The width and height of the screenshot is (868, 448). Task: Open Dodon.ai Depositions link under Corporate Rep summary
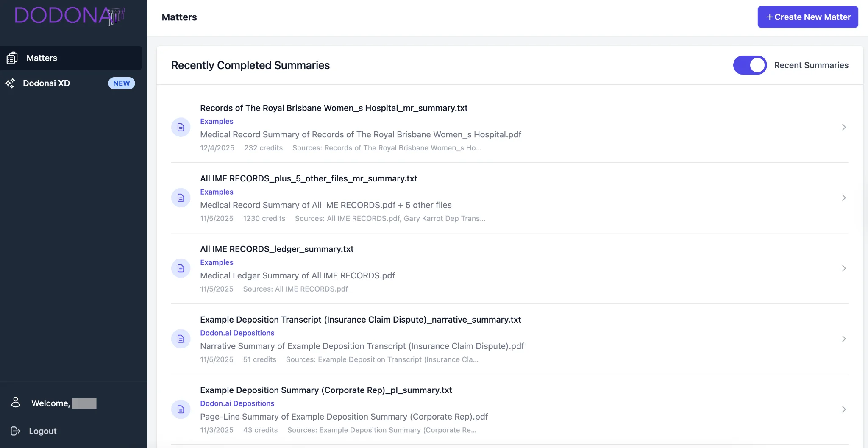237,403
